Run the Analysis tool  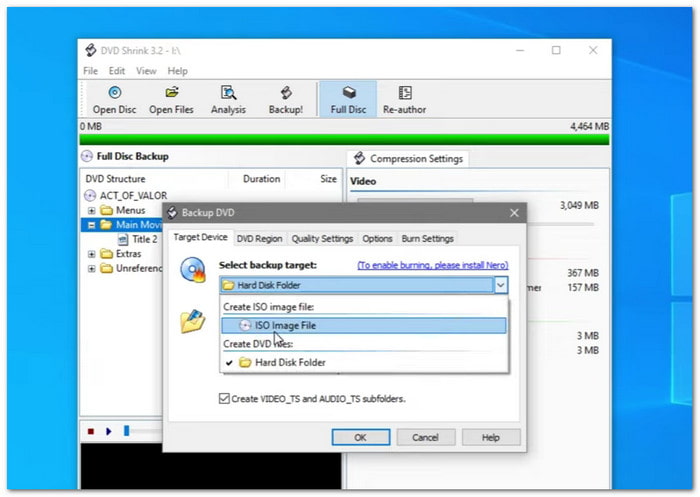click(x=228, y=100)
